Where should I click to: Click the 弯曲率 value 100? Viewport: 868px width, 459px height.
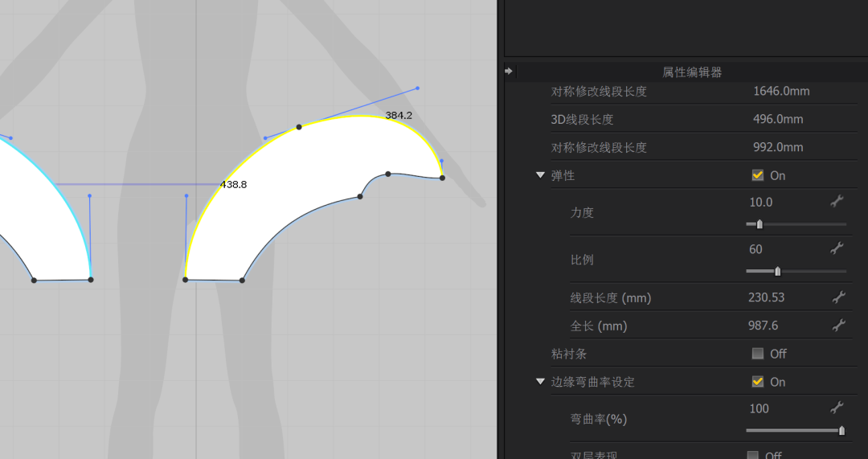[759, 408]
